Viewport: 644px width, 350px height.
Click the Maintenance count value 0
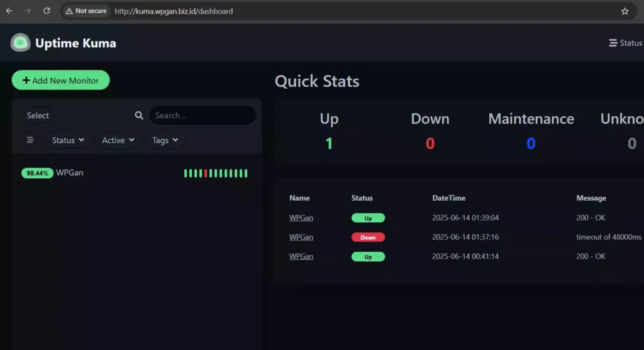531,144
